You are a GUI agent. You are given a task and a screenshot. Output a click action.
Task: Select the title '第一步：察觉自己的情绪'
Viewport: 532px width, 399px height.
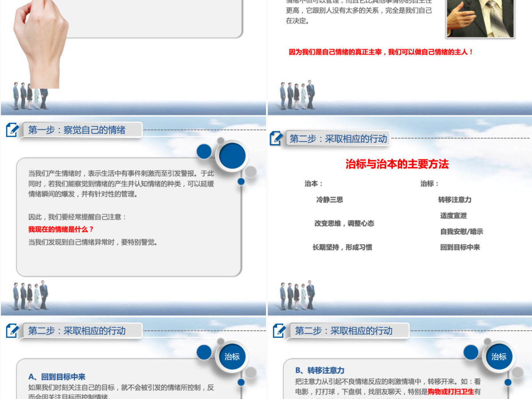tap(77, 130)
